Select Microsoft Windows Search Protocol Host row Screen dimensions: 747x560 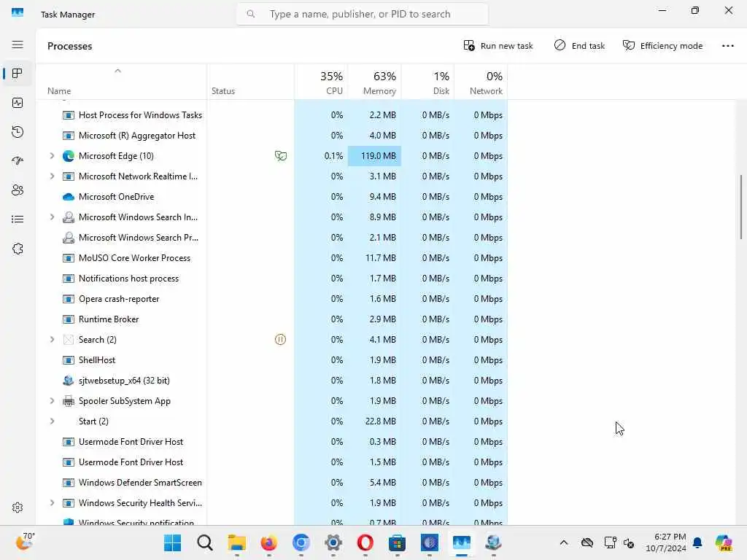271,238
